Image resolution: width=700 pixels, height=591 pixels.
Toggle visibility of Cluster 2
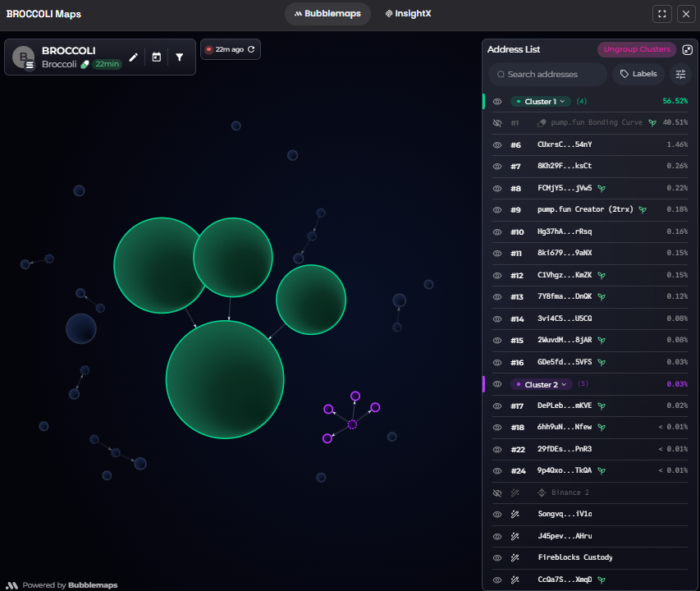pyautogui.click(x=497, y=384)
